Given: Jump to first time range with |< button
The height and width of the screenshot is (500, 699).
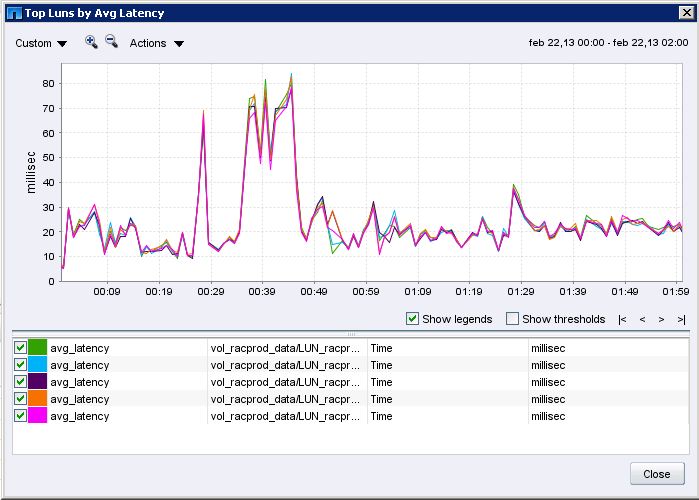Looking at the screenshot, I should [x=622, y=319].
